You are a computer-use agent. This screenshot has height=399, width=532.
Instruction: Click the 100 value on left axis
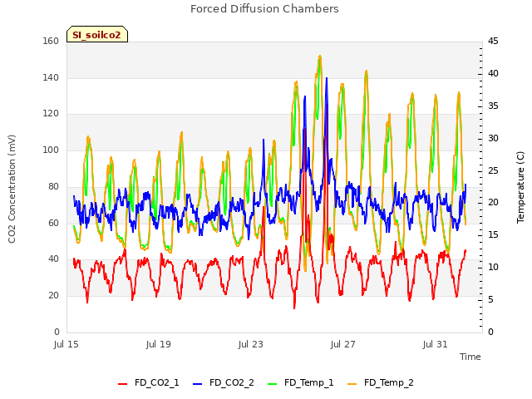click(x=51, y=150)
